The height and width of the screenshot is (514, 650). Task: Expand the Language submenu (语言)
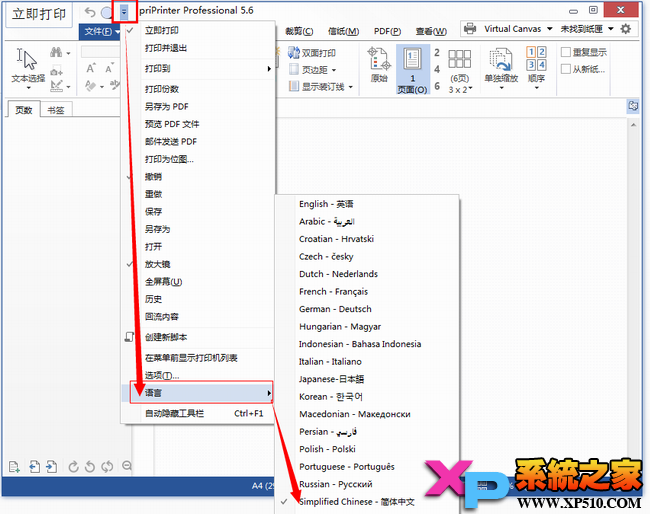198,393
